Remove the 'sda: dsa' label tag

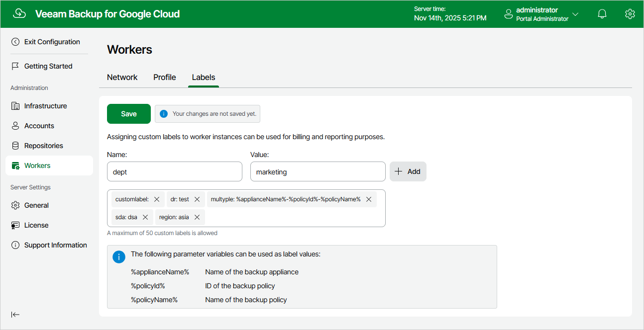coord(145,217)
